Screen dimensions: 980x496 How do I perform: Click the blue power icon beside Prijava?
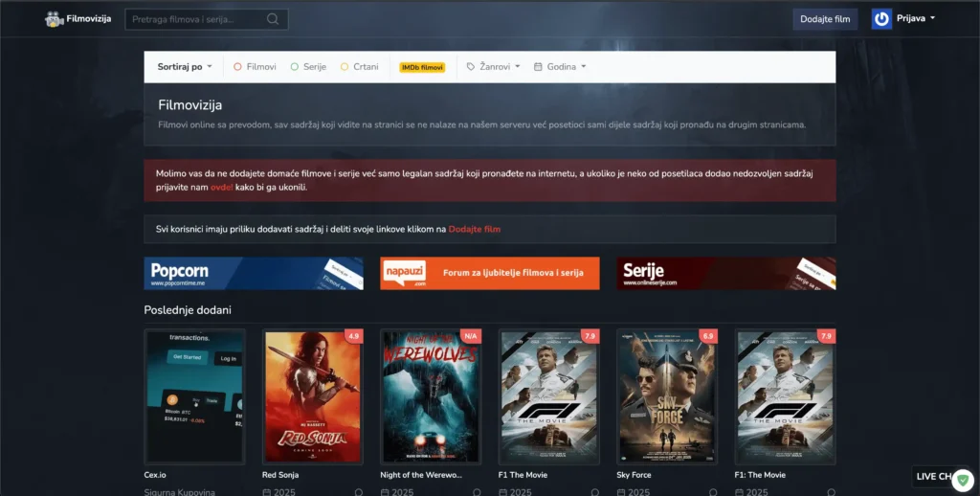881,19
